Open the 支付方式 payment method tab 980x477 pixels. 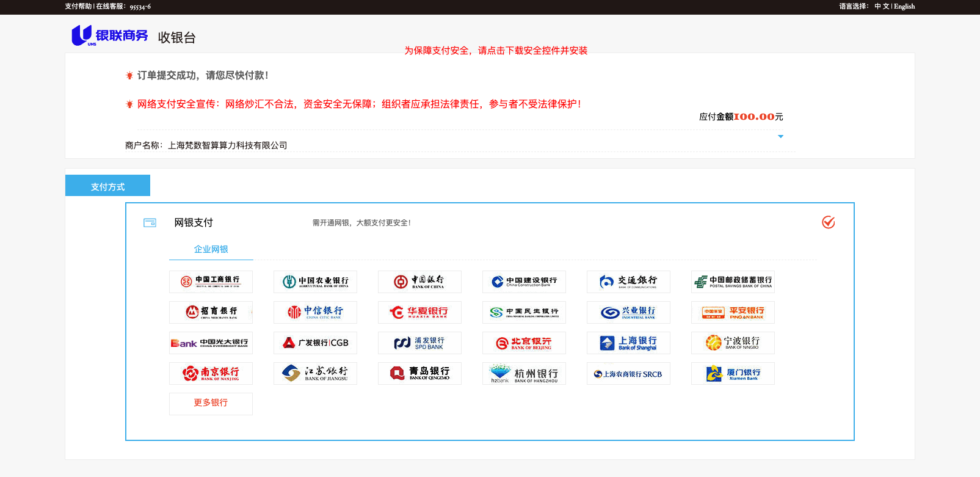[x=107, y=186]
